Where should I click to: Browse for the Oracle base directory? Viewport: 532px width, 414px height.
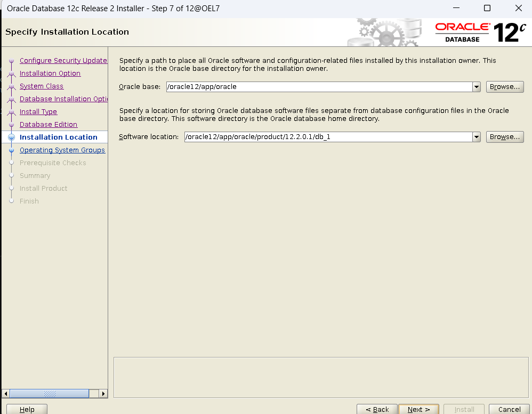point(505,87)
